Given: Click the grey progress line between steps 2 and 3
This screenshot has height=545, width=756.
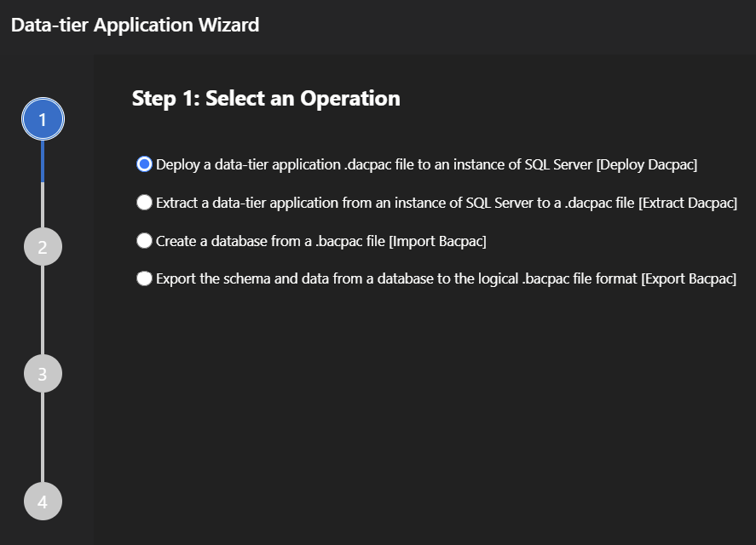Looking at the screenshot, I should click(42, 311).
